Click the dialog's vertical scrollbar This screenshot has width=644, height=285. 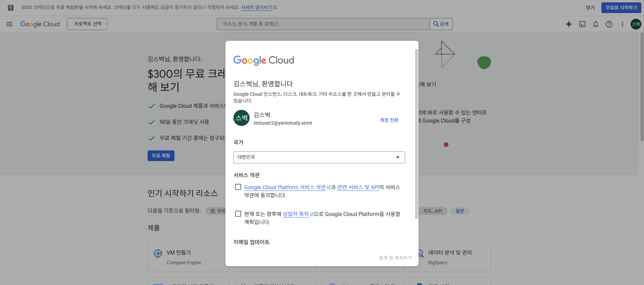(x=417, y=134)
